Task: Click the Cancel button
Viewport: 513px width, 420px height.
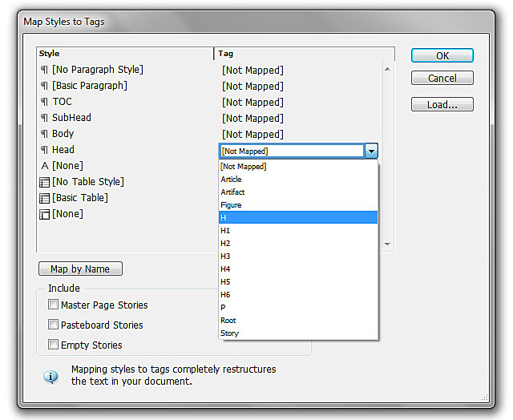Action: click(x=442, y=78)
